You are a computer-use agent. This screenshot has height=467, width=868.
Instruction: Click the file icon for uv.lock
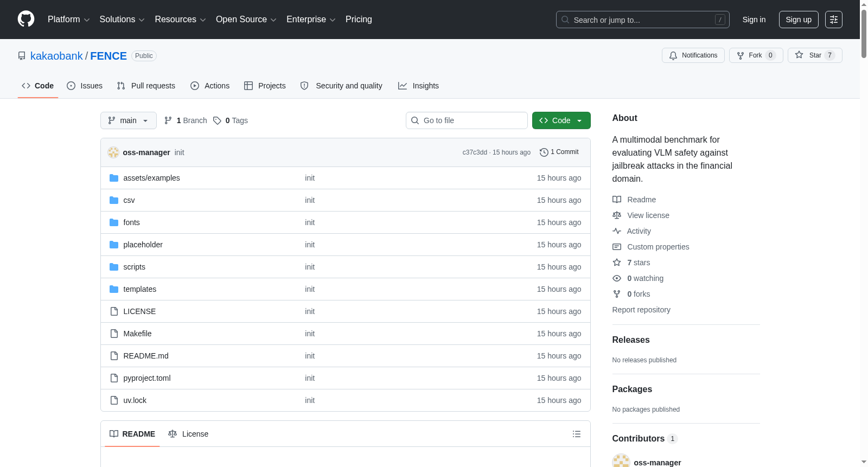click(x=114, y=400)
